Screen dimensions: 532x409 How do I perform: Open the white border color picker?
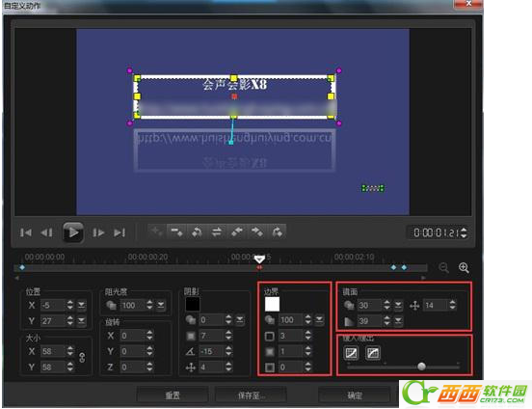click(x=272, y=304)
